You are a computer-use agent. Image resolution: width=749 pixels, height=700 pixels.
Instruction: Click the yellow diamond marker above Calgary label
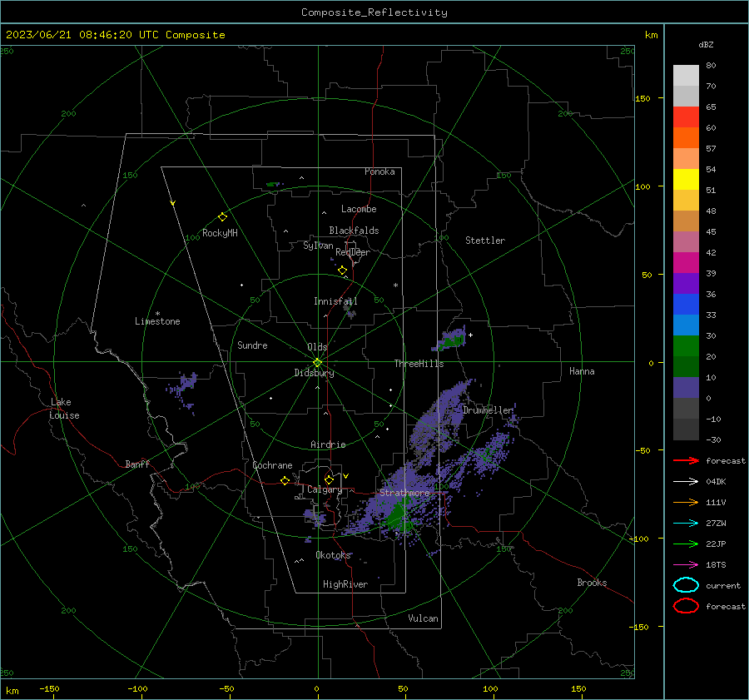pyautogui.click(x=329, y=479)
